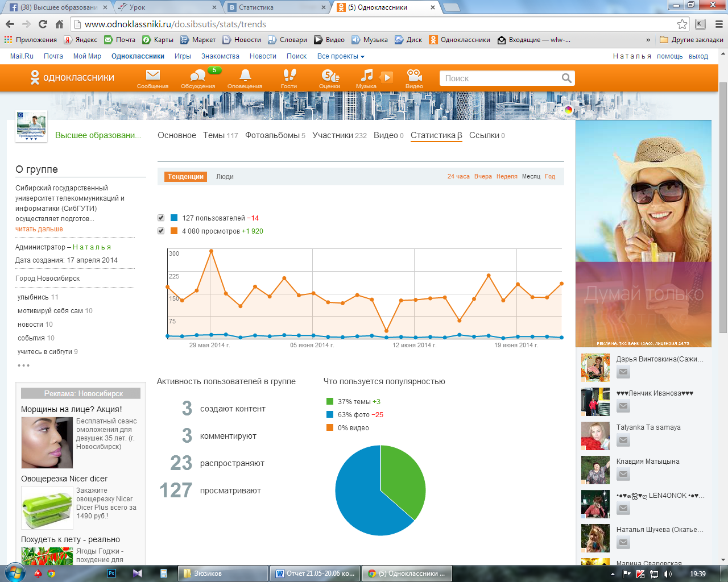Click the volume icon in system tray
The width and height of the screenshot is (728, 582).
668,574
